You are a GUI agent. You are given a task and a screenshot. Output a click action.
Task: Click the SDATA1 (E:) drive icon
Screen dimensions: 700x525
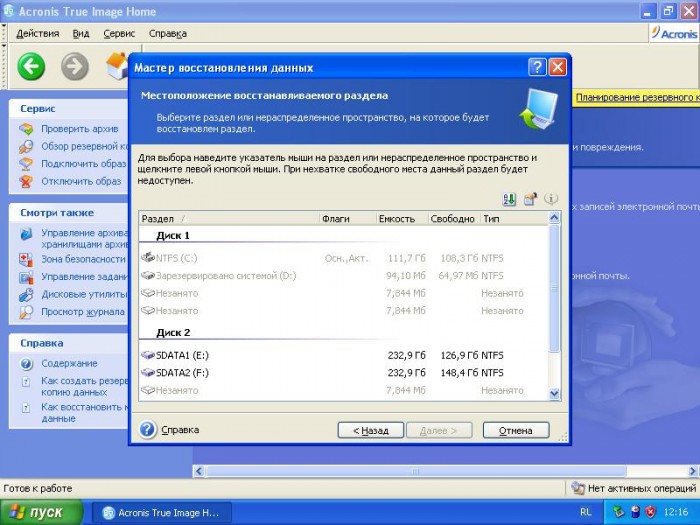(148, 355)
